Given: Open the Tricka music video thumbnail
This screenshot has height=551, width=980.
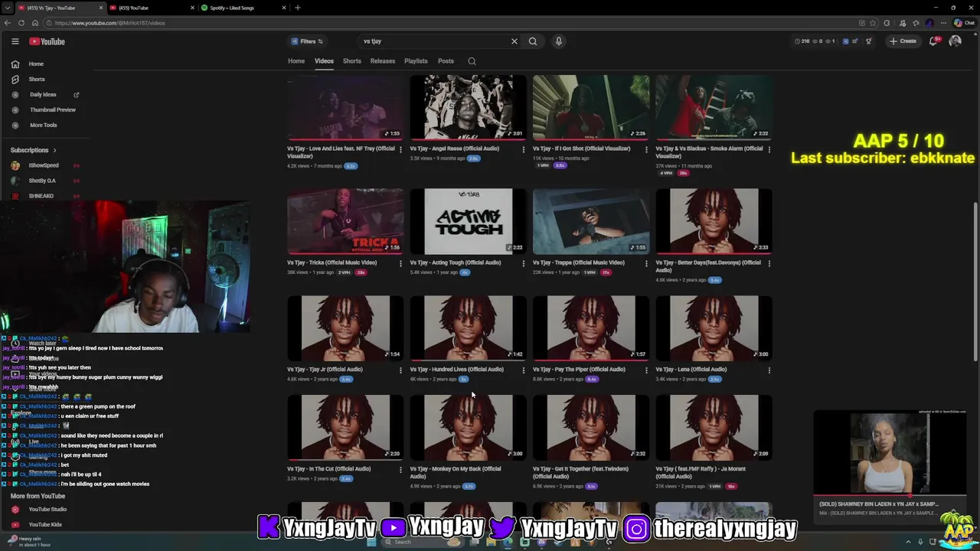Looking at the screenshot, I should 345,221.
